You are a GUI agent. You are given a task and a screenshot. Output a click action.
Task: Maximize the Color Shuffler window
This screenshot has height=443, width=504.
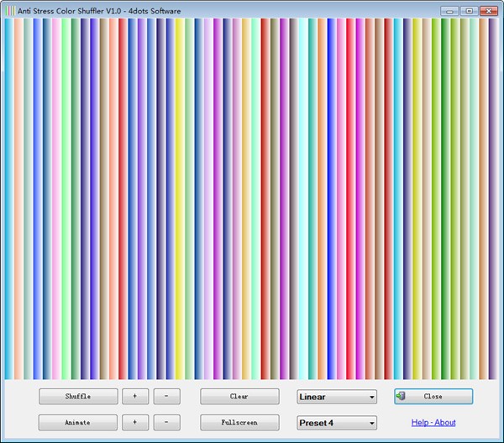469,10
